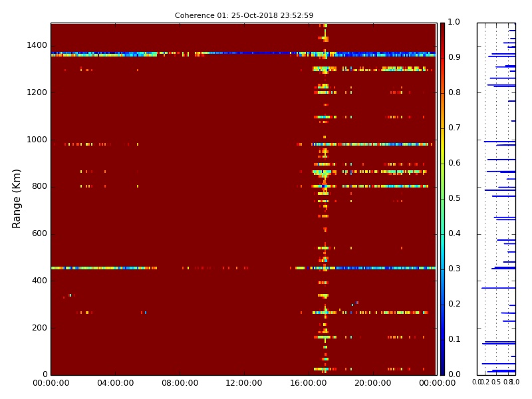The image size is (532, 399).
Task: Select the 400 range tick label
Action: 40,281
